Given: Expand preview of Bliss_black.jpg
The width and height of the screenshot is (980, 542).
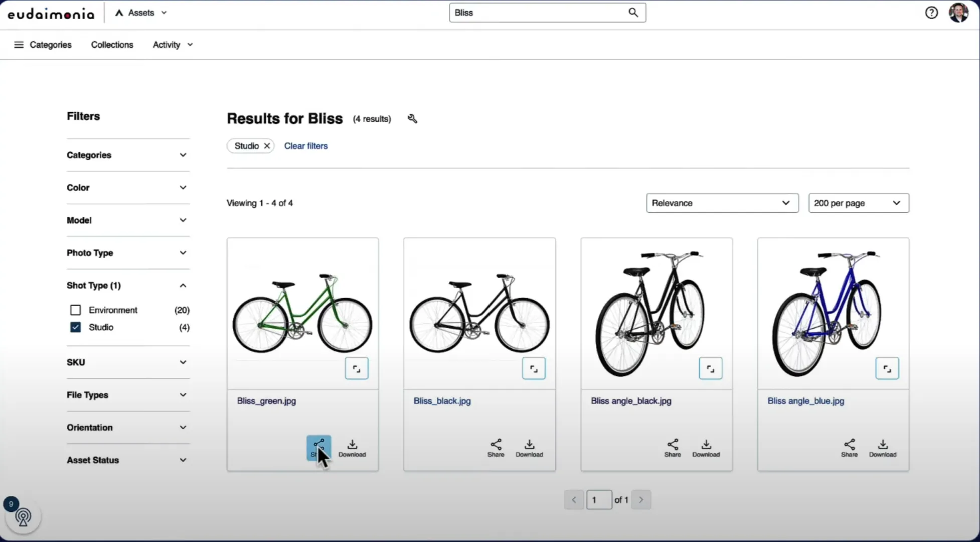Looking at the screenshot, I should pos(534,368).
